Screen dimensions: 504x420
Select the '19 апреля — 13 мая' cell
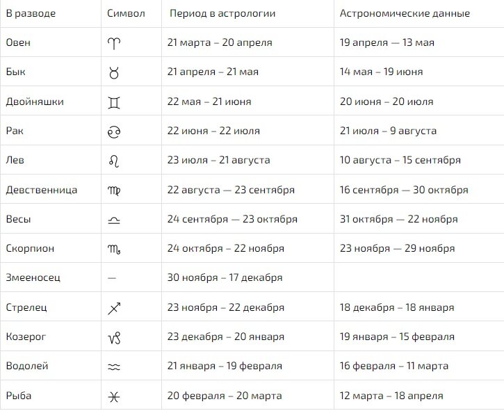tap(387, 42)
